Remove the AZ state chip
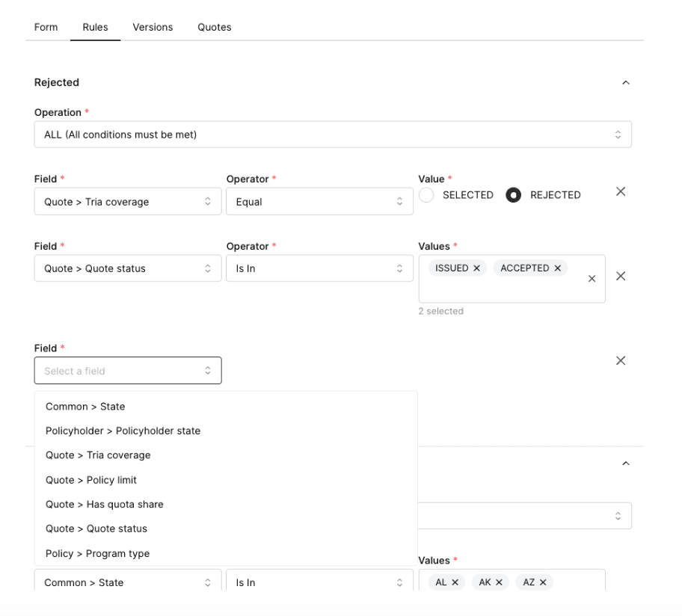The width and height of the screenshot is (682, 616). click(x=543, y=582)
